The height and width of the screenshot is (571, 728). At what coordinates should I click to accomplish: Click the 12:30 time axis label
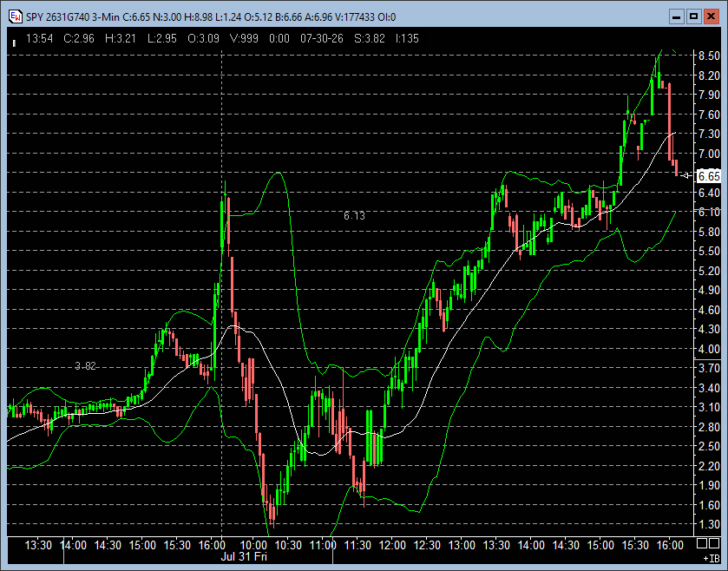427,545
